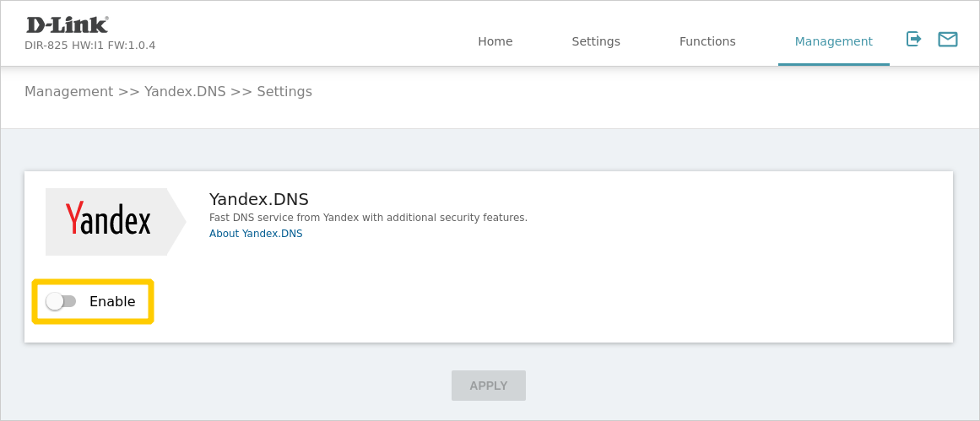Click Management in the breadcrumb path

(x=68, y=91)
